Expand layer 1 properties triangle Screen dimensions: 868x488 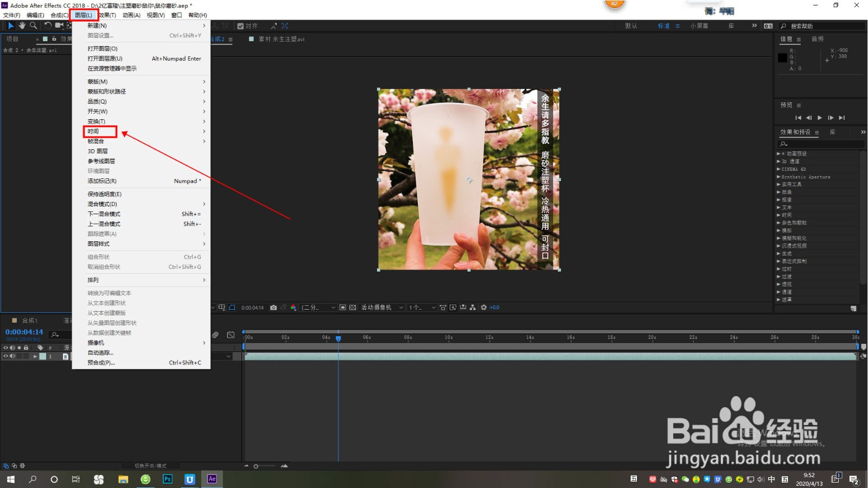tap(35, 357)
